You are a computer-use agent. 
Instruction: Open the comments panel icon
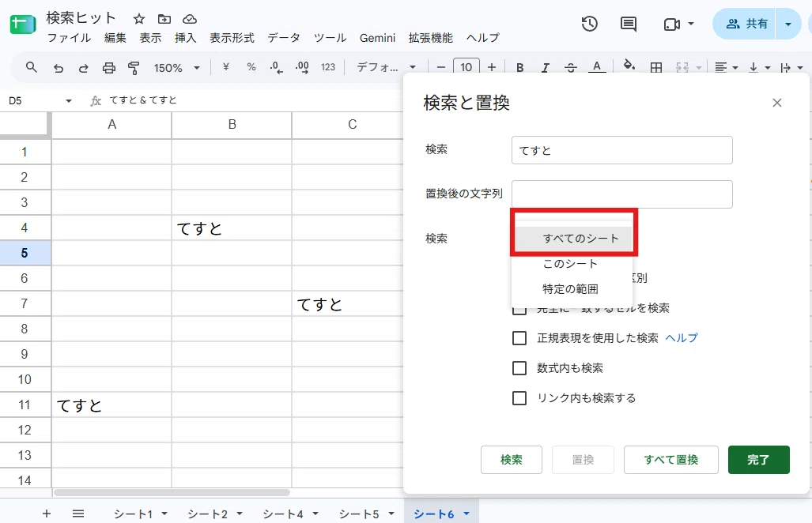(628, 24)
